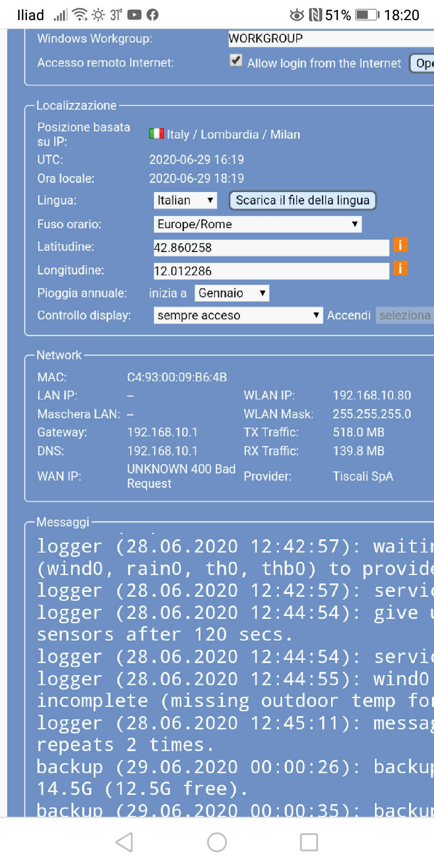
Task: Tap the orange info icon beside Latitudine
Action: click(400, 245)
